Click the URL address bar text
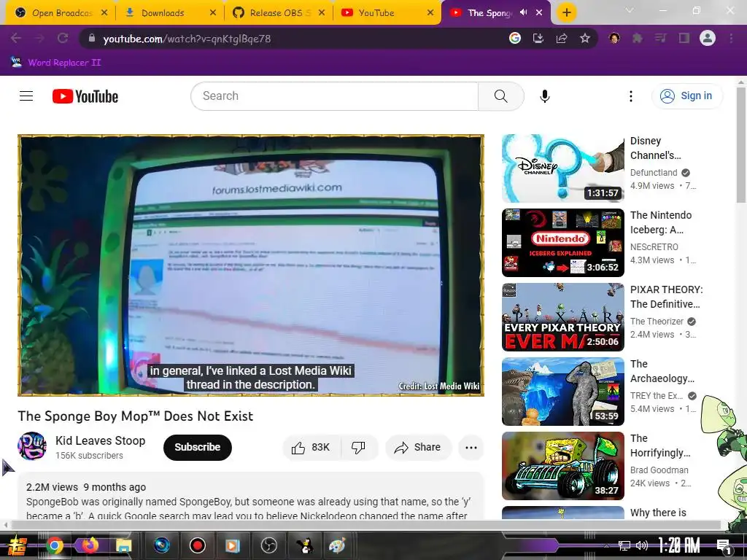The height and width of the screenshot is (560, 747). [x=187, y=39]
